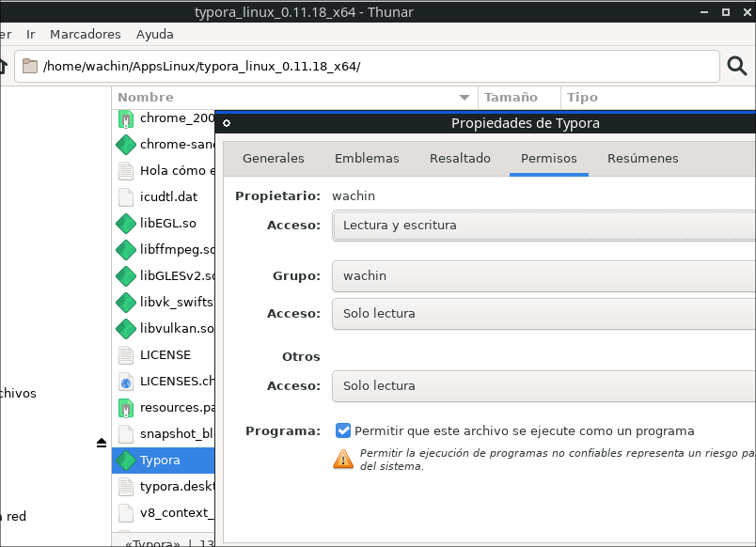Click the Nombre column sort arrow
756x547 pixels.
point(465,98)
